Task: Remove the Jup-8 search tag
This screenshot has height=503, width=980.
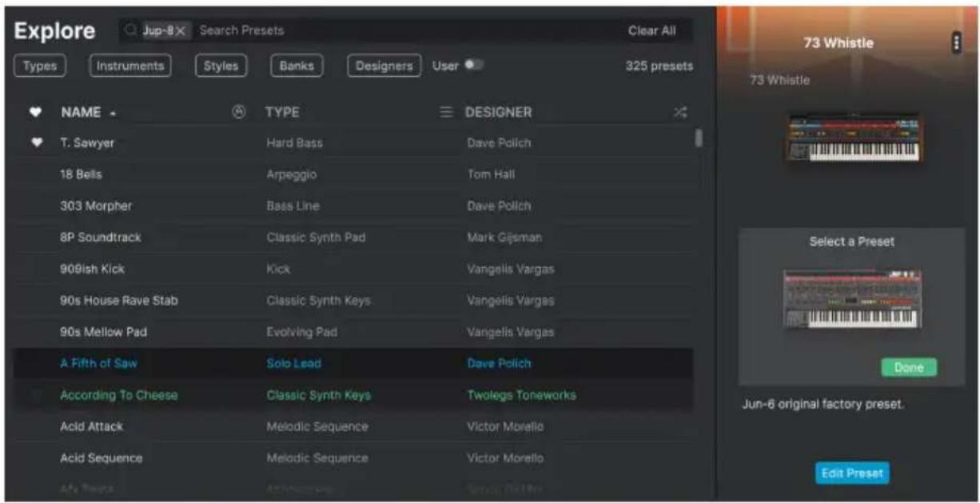Action: [181, 30]
